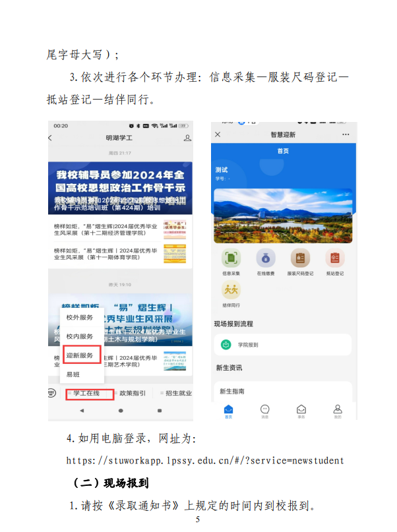Switch to the 消息 bottom tab
397x532 pixels.
(264, 411)
